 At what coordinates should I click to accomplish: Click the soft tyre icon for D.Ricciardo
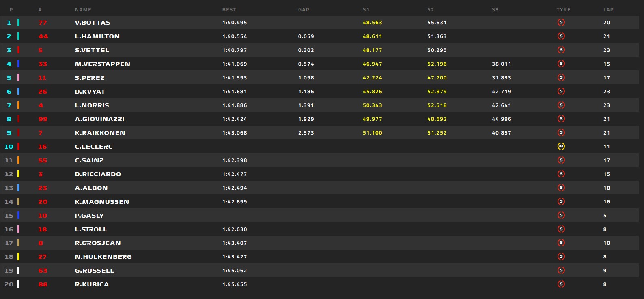click(561, 174)
